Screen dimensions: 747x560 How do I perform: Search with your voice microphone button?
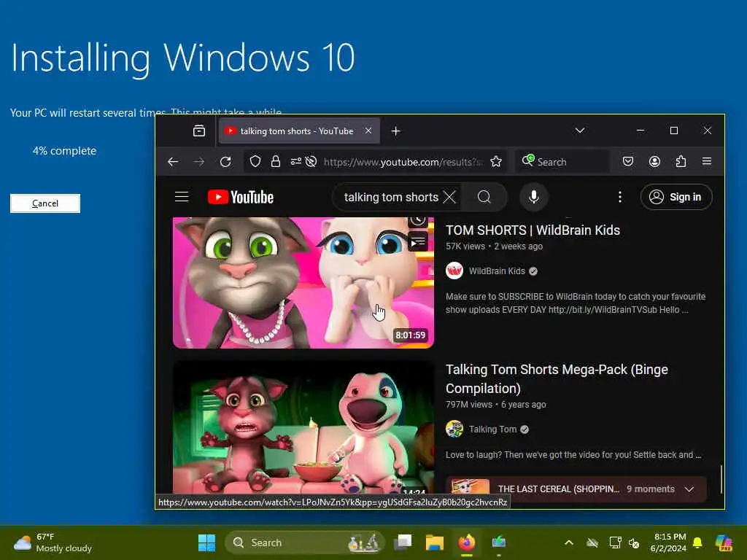[x=533, y=197]
